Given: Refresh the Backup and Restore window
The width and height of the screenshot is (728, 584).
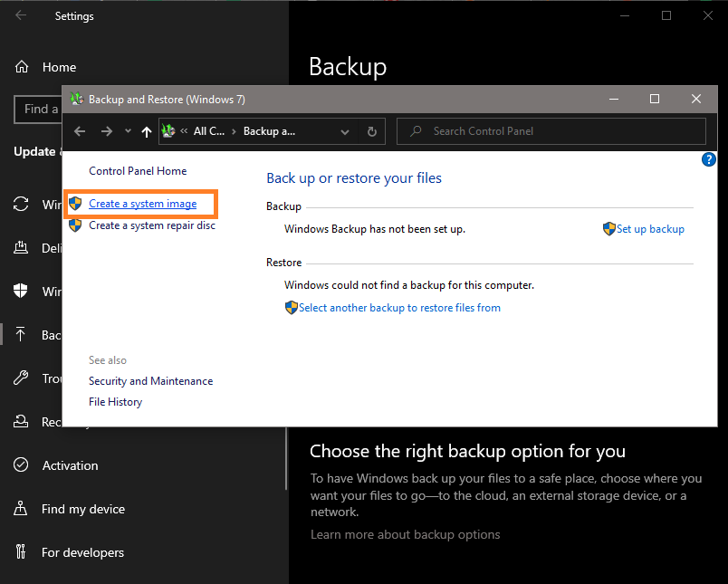Looking at the screenshot, I should coord(372,132).
